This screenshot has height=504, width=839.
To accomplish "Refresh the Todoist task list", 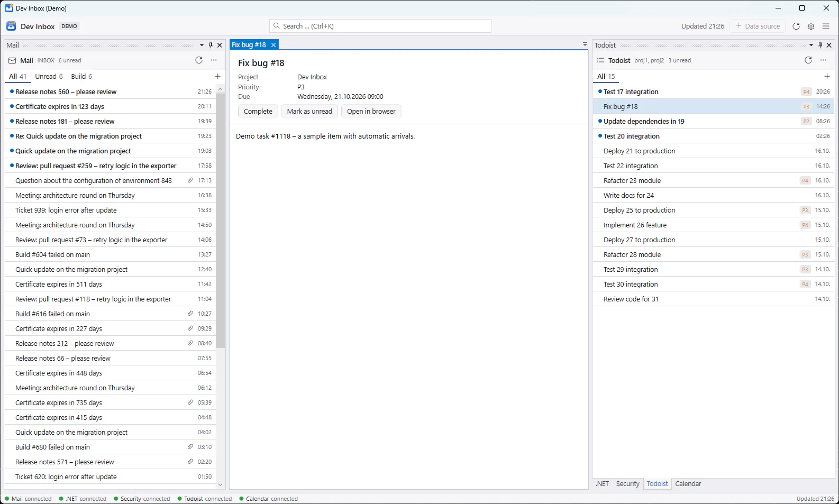I will (808, 60).
